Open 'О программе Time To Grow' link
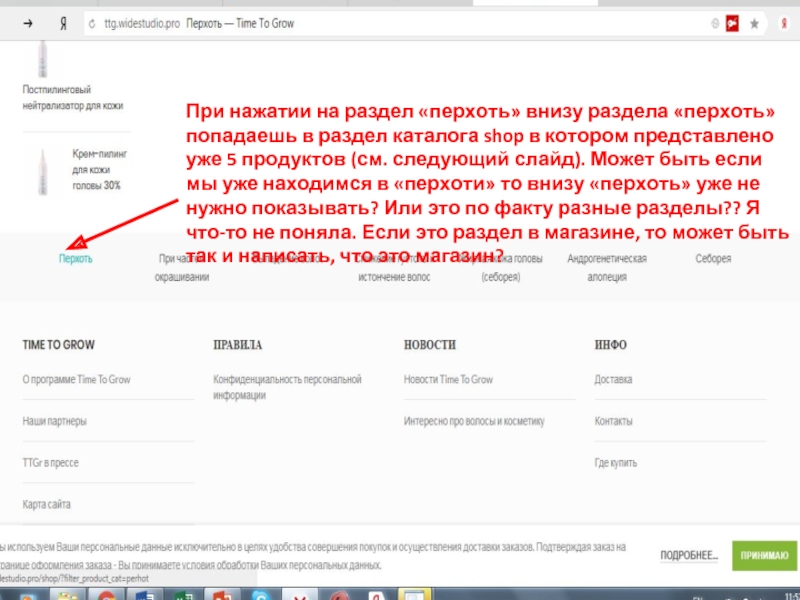Viewport: 800px width, 600px height. pyautogui.click(x=77, y=379)
